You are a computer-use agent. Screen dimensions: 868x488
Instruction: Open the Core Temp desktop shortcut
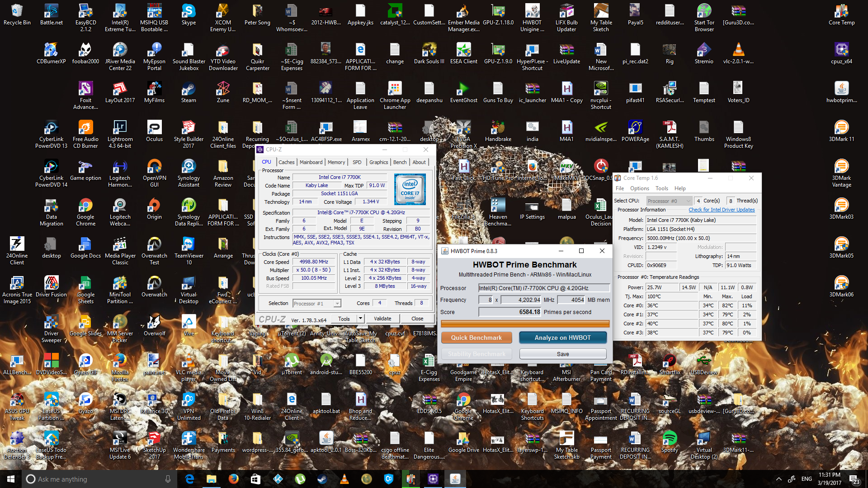coord(841,14)
